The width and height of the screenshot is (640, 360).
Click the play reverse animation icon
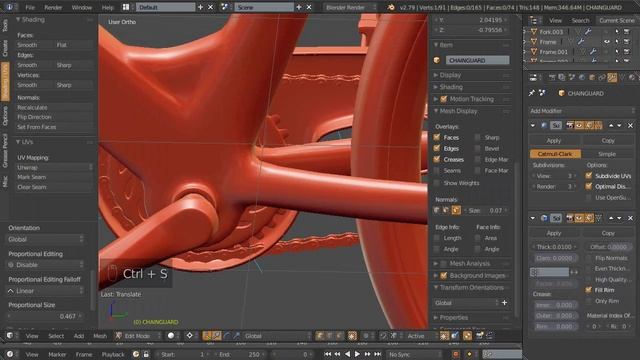pos(347,354)
